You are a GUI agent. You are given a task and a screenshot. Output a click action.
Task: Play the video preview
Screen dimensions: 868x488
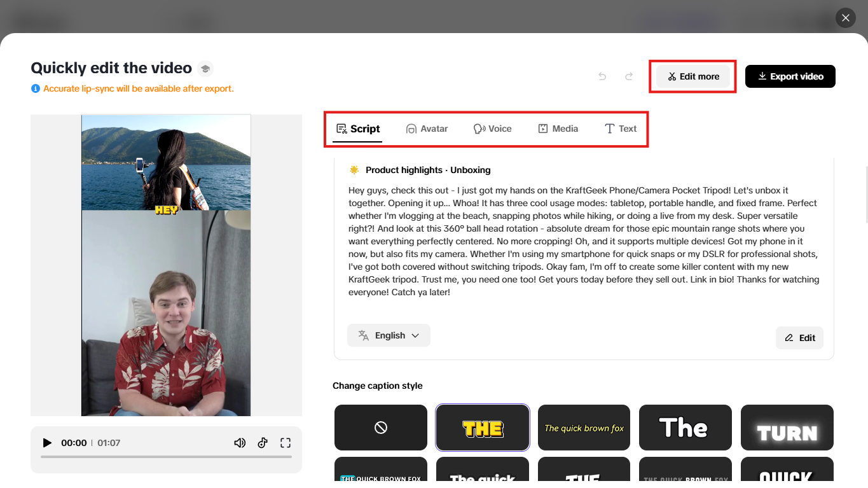tap(47, 443)
